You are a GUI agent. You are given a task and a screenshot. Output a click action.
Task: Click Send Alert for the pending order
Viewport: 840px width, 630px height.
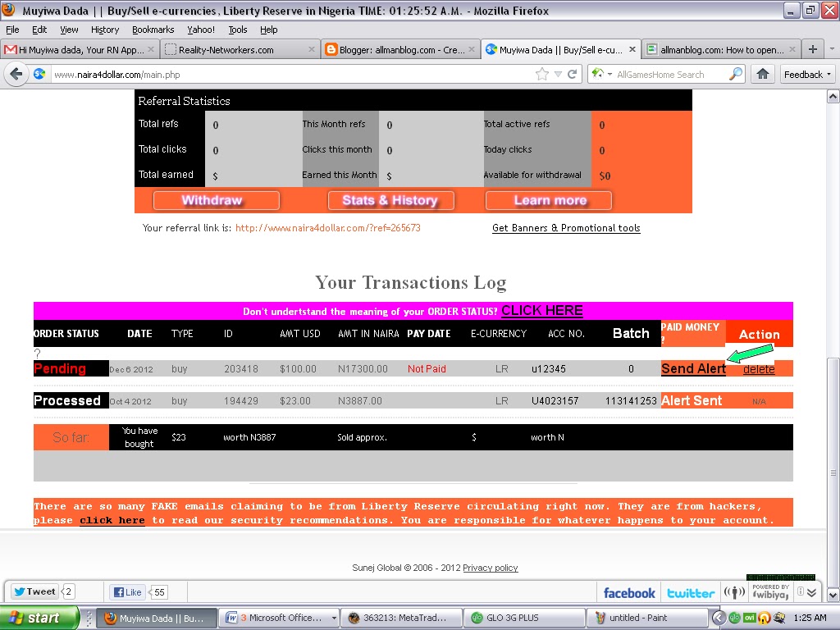[693, 368]
